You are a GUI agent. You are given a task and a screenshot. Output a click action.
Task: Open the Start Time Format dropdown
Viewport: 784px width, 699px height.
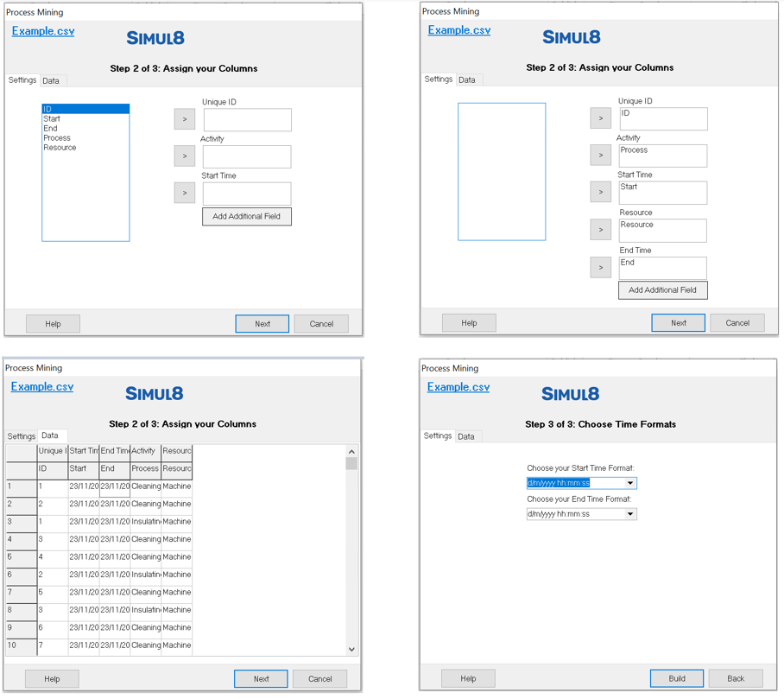click(630, 484)
